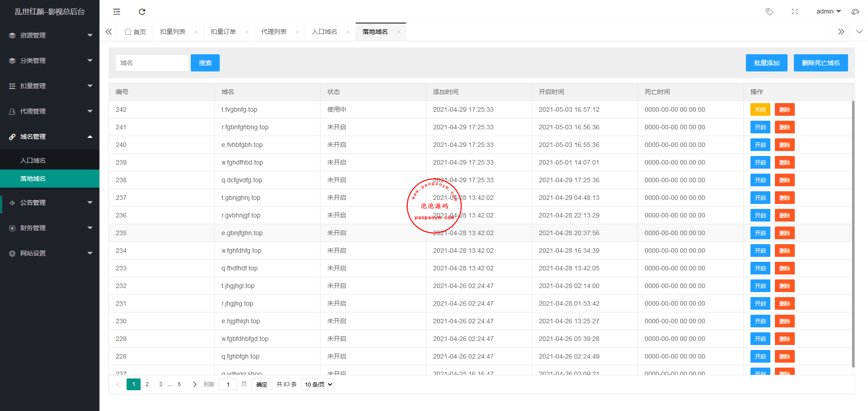Switch to the 代理列表 tab
This screenshot has height=411, width=868.
click(274, 32)
